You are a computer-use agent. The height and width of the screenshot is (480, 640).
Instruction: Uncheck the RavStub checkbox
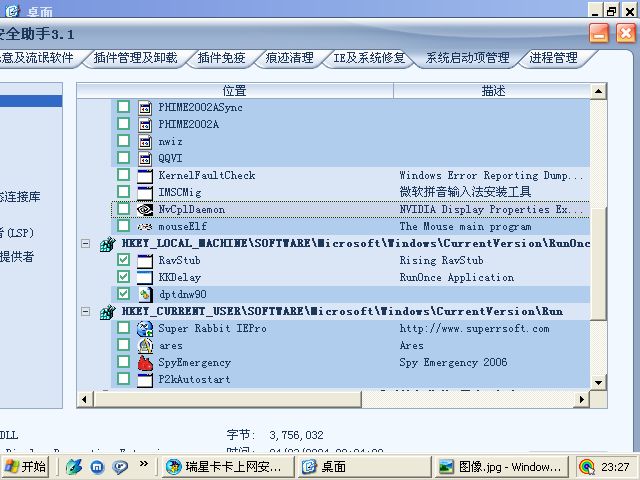tap(123, 260)
